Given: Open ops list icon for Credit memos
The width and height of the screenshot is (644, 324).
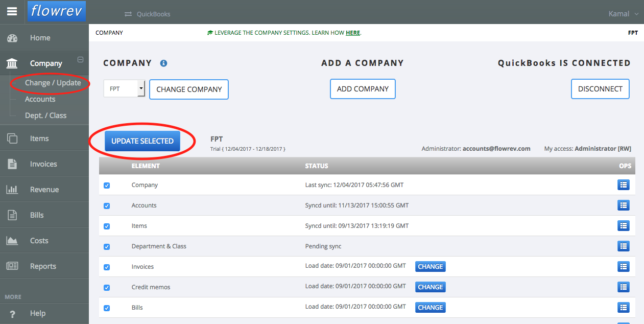Looking at the screenshot, I should pos(624,287).
